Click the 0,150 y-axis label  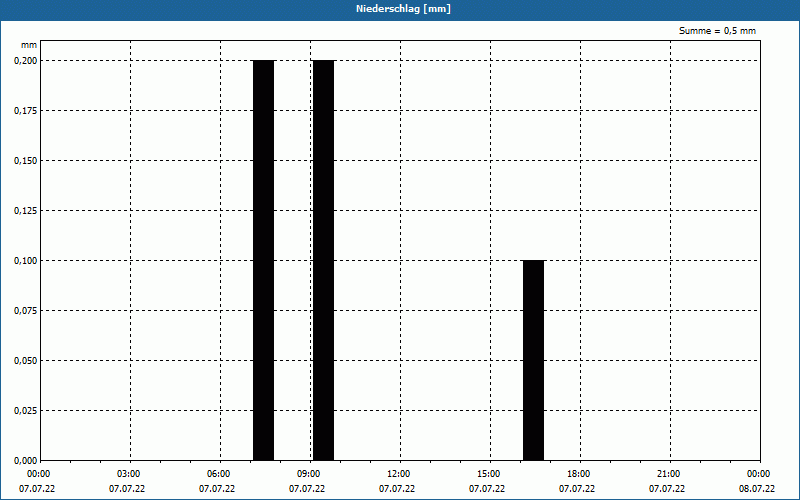point(26,161)
